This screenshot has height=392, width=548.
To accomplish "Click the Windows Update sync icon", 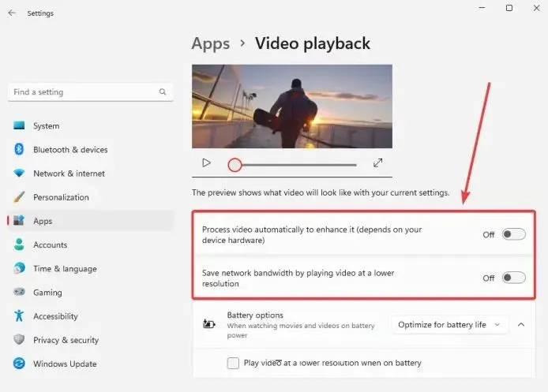I will click(19, 364).
